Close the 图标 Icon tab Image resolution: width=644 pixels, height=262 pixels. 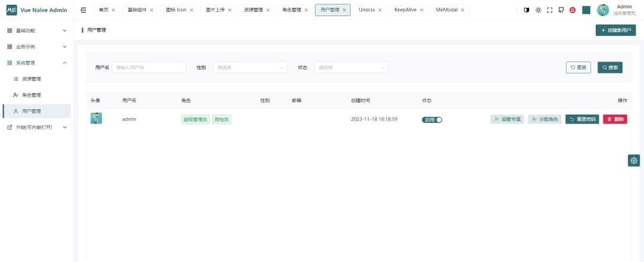(191, 10)
